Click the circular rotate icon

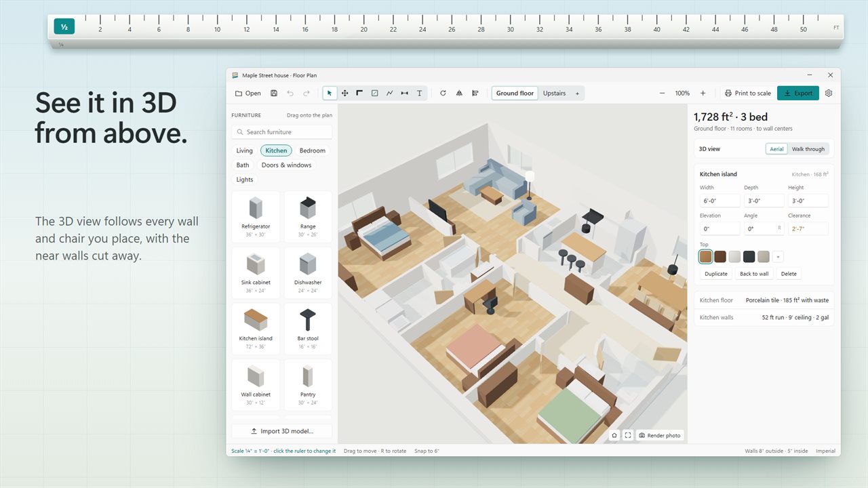(x=443, y=94)
